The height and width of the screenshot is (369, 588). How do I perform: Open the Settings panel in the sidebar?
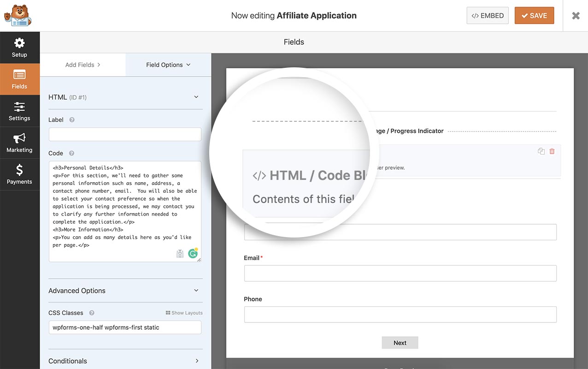19,111
